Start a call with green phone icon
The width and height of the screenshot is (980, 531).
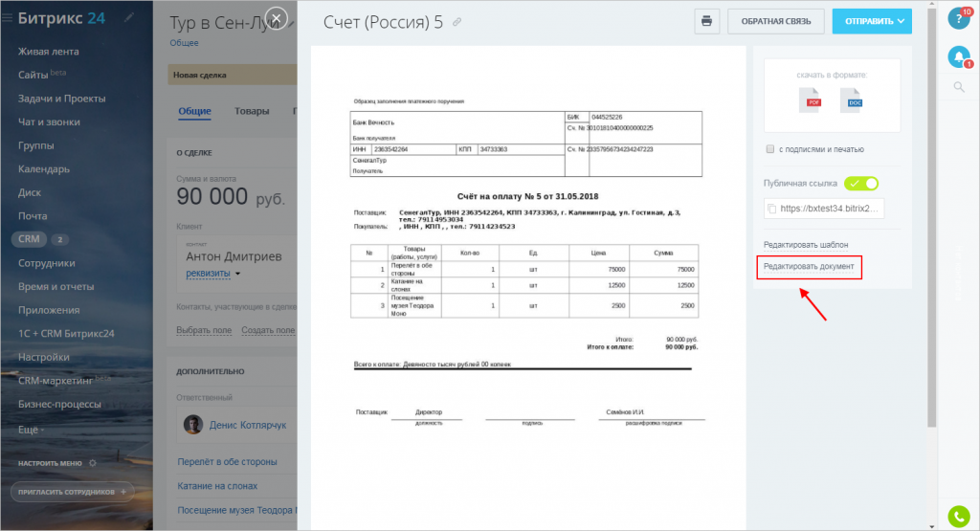click(x=959, y=517)
